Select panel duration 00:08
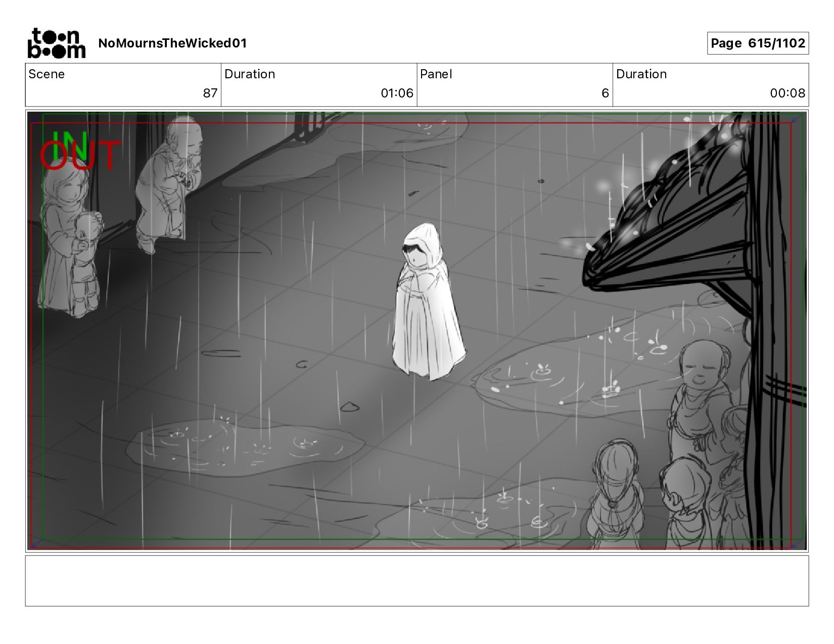 click(787, 93)
